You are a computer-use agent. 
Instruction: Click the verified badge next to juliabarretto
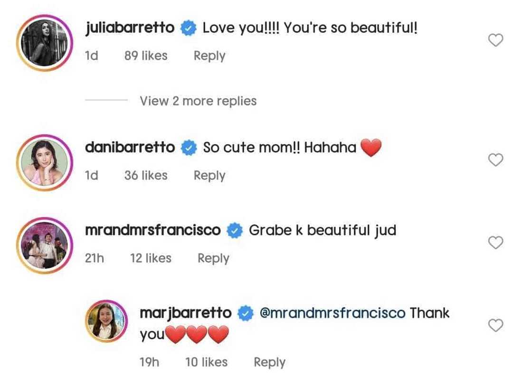(x=189, y=28)
